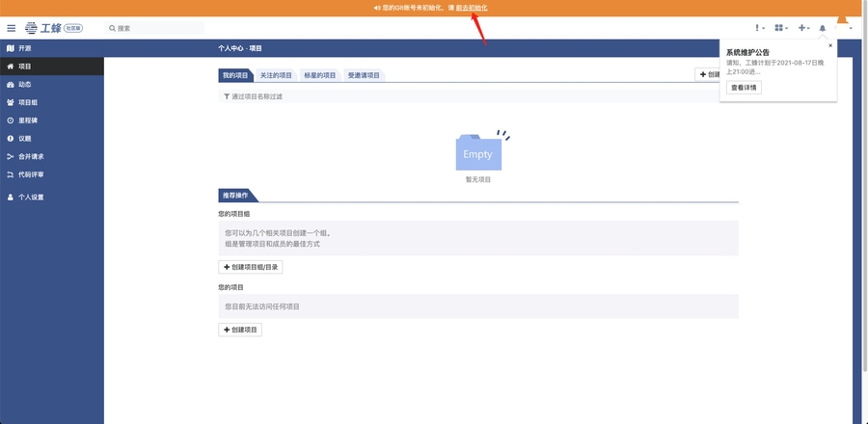Expand the grid apps dropdown
The width and height of the screenshot is (868, 424).
[x=781, y=28]
